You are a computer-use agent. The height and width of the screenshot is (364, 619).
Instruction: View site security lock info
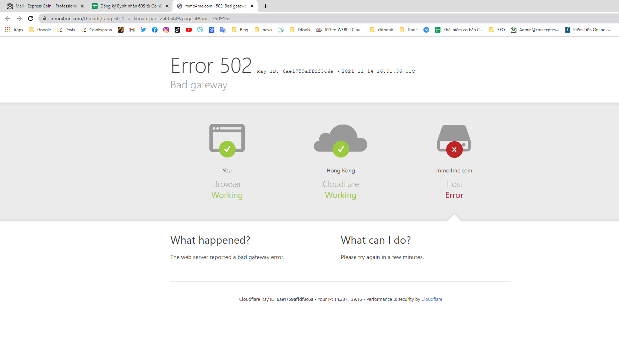pos(44,18)
